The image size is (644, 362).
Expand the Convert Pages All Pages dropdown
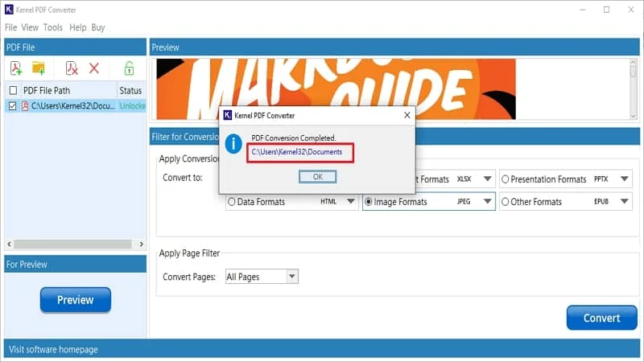point(292,277)
